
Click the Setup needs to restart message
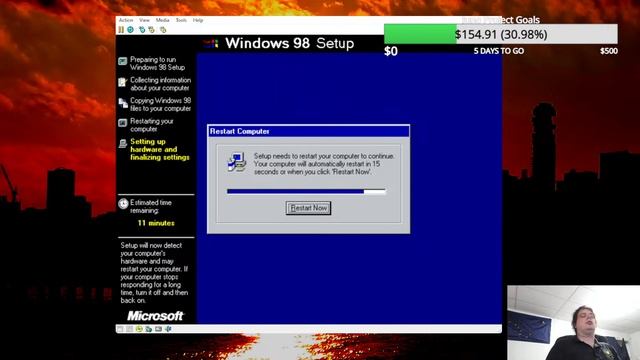point(324,164)
